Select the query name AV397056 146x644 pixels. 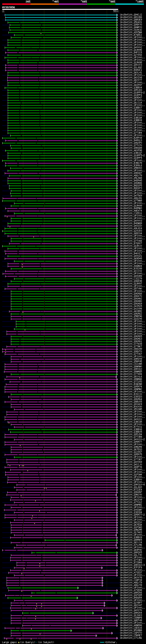pyautogui.click(x=8, y=7)
